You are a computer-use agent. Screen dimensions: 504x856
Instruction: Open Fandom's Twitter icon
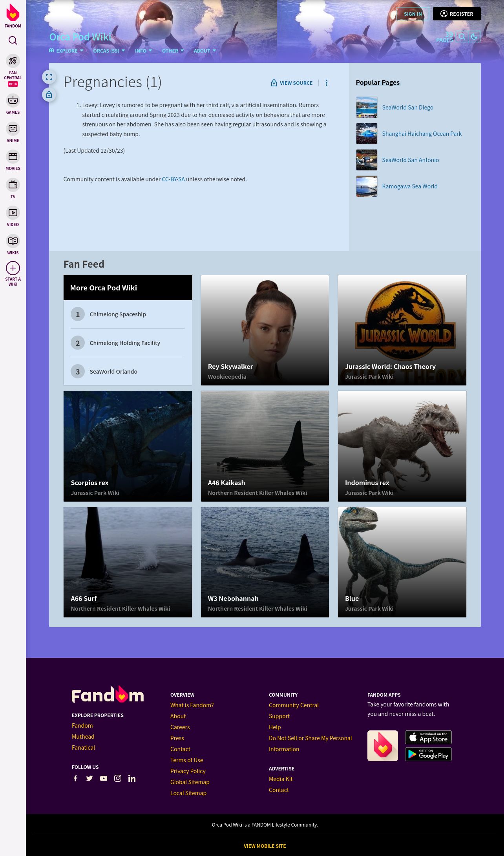(89, 778)
